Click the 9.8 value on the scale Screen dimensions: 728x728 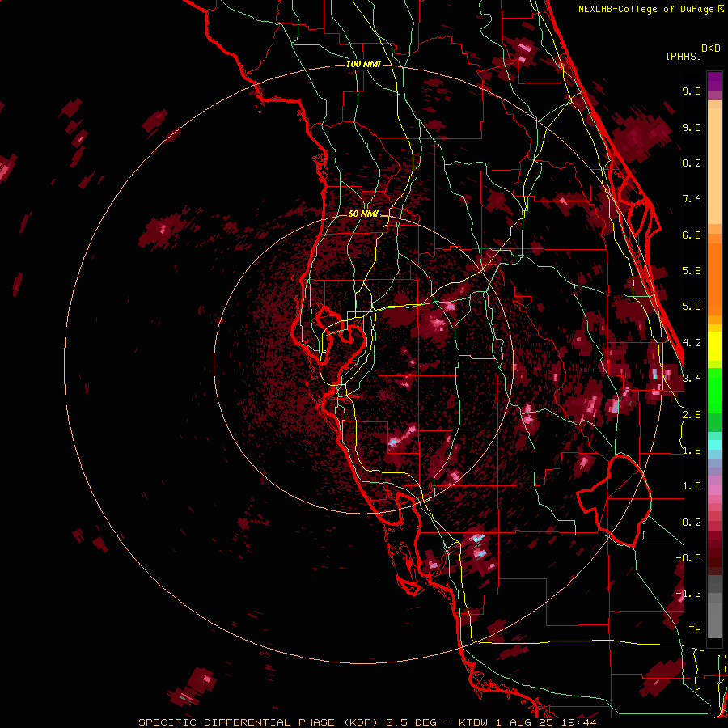(692, 91)
